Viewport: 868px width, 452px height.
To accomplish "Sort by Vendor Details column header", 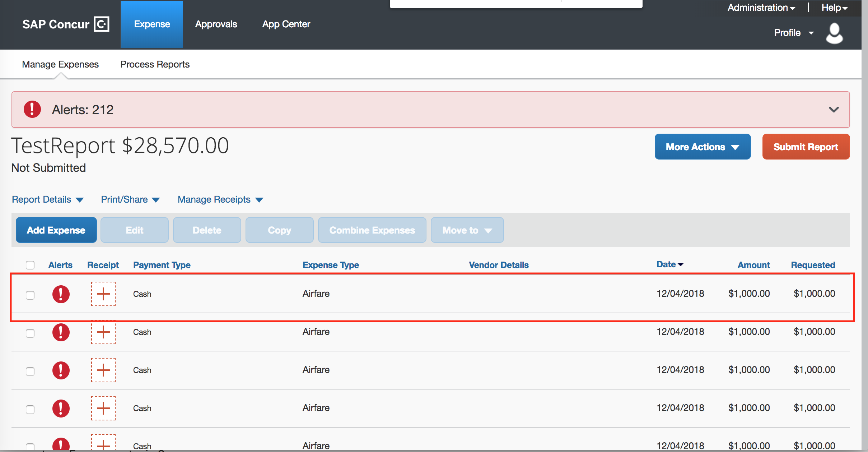I will click(x=499, y=265).
